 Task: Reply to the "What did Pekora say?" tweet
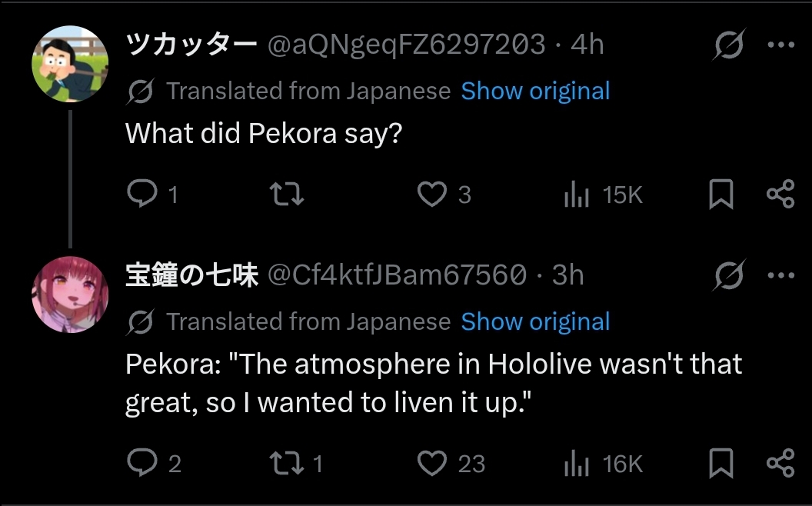142,195
